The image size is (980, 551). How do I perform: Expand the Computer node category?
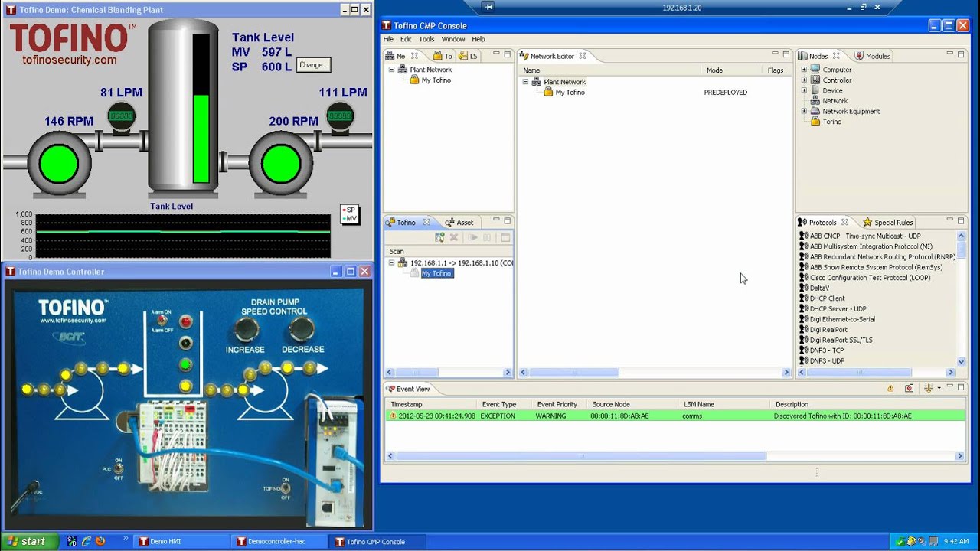pos(804,70)
